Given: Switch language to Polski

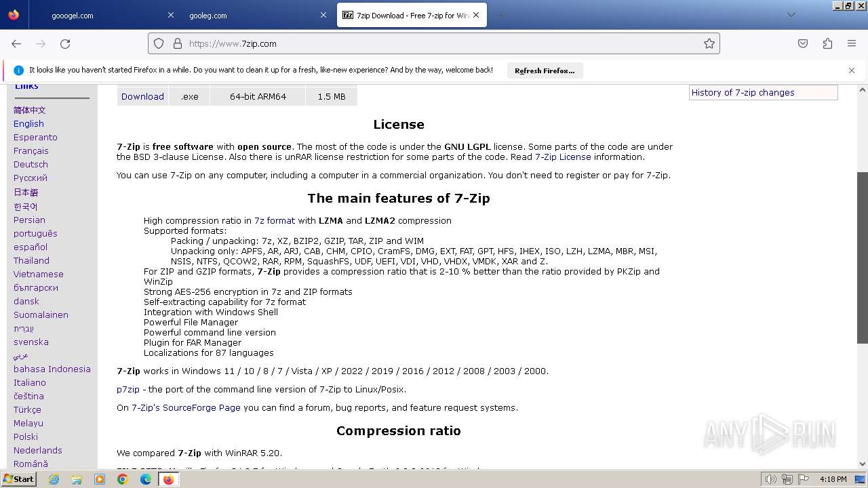Looking at the screenshot, I should [26, 436].
